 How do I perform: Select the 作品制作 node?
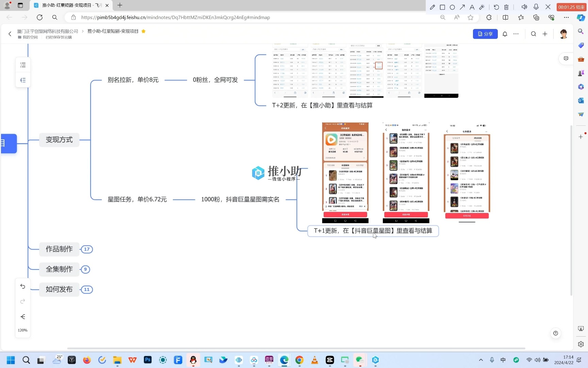tap(59, 249)
